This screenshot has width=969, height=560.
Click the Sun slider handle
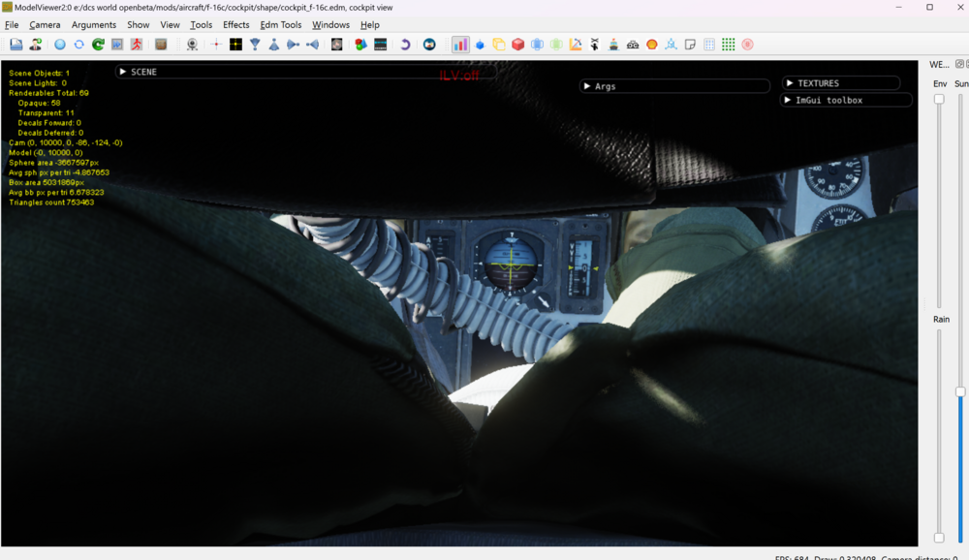coord(960,391)
